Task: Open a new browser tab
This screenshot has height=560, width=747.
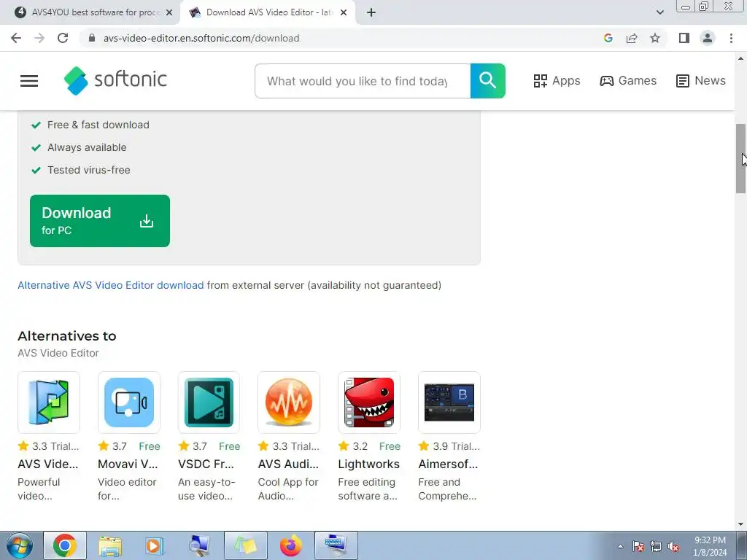Action: tap(371, 12)
